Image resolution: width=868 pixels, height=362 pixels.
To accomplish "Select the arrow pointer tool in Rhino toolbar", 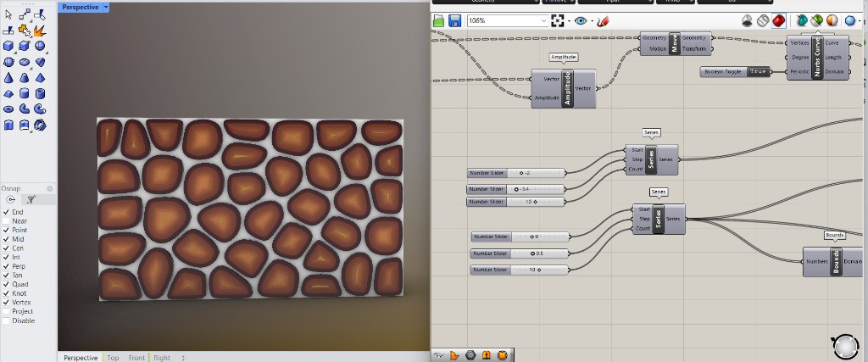I will pyautogui.click(x=8, y=14).
